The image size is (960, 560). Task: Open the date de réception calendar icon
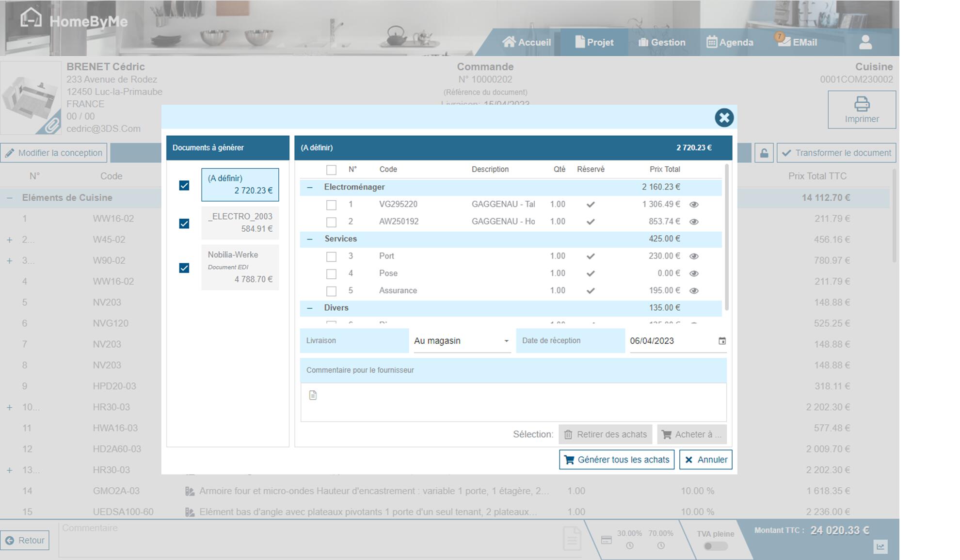point(722,341)
